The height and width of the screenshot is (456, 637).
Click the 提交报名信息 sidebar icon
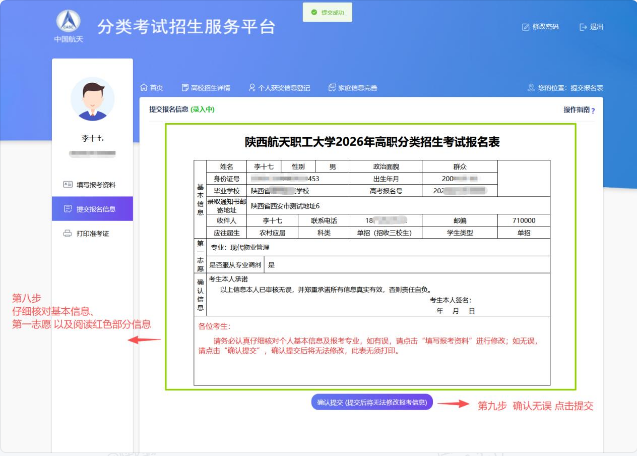point(68,209)
